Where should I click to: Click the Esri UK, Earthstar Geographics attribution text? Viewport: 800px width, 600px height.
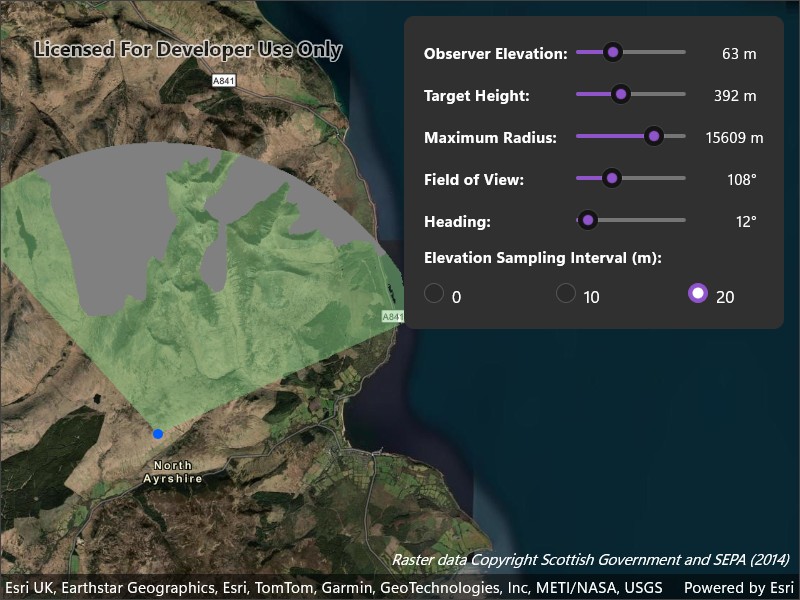click(334, 588)
